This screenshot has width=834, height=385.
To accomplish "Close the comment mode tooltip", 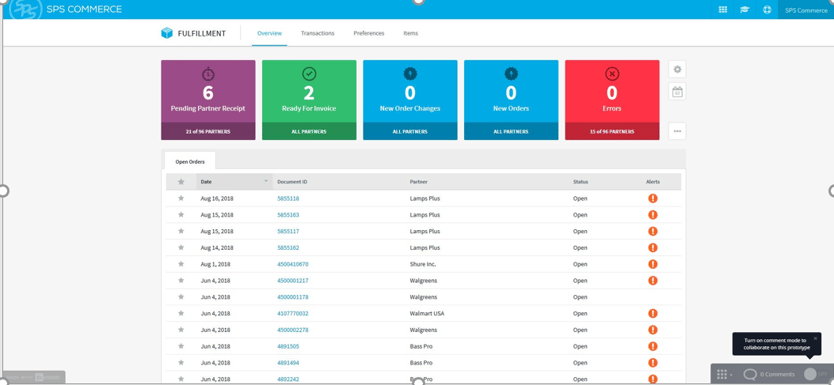I will [815, 338].
